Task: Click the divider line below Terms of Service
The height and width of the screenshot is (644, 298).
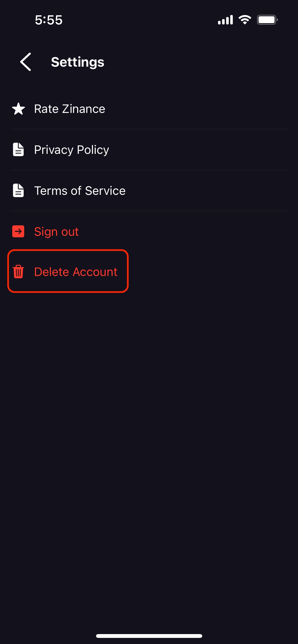Action: pos(149,211)
